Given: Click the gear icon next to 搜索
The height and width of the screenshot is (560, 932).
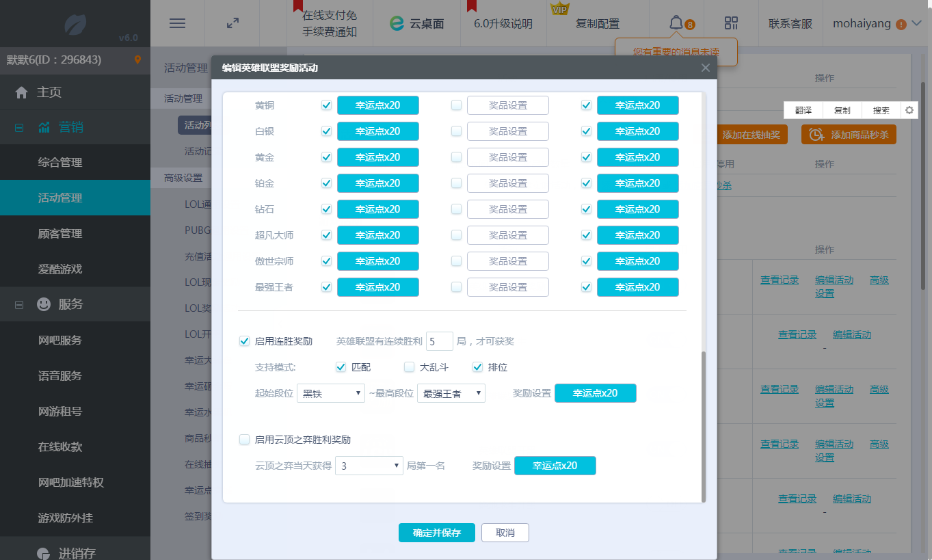Looking at the screenshot, I should (x=909, y=110).
